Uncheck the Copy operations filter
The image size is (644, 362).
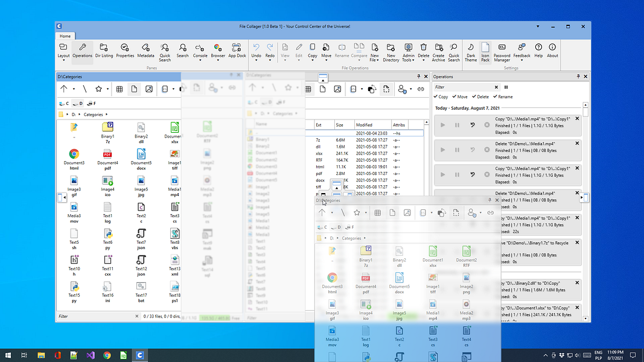tap(441, 97)
